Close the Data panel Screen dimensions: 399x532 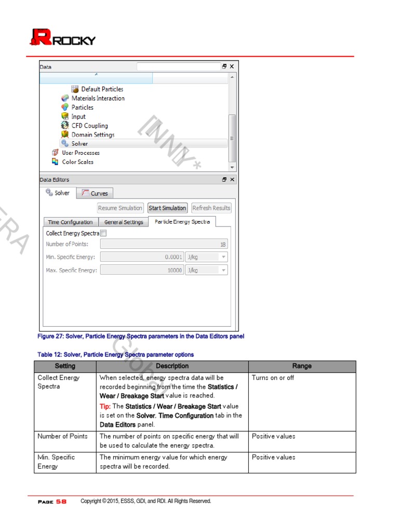pyautogui.click(x=232, y=66)
